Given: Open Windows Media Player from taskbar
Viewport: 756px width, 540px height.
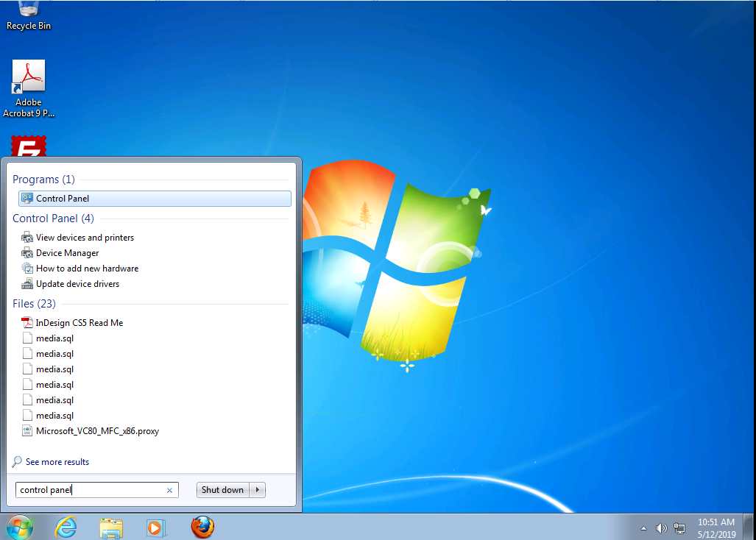Looking at the screenshot, I should (x=156, y=527).
